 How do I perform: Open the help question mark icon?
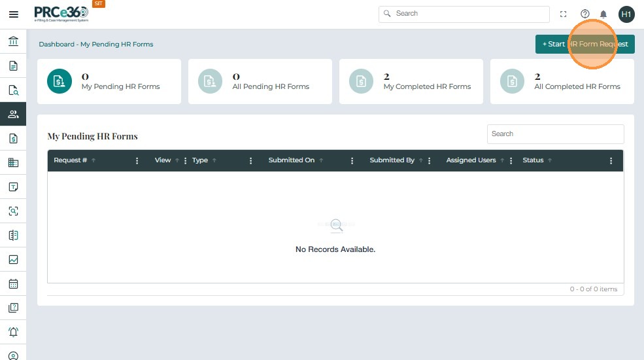pyautogui.click(x=585, y=14)
